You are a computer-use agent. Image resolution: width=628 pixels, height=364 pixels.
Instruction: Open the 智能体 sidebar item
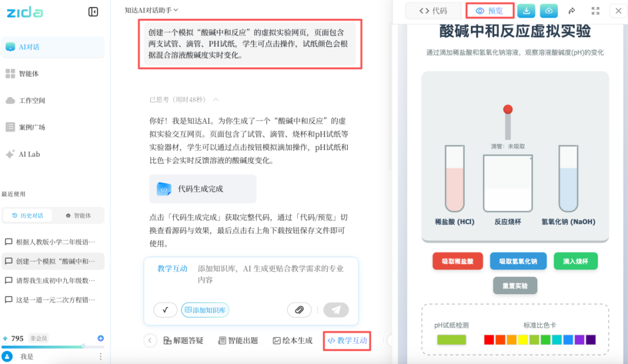tap(53, 74)
